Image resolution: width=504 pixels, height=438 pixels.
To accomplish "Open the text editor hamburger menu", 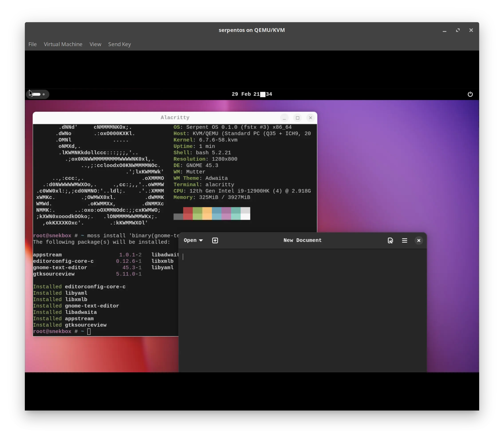I will click(x=404, y=241).
